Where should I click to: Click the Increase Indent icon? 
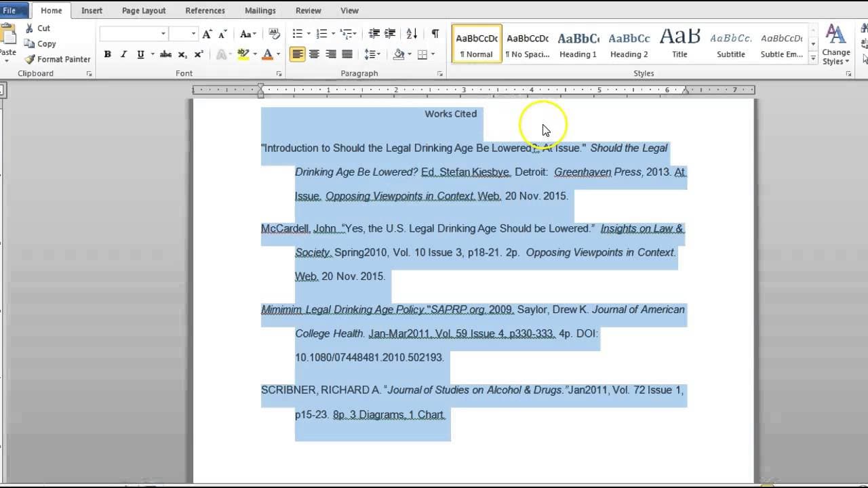pos(390,34)
